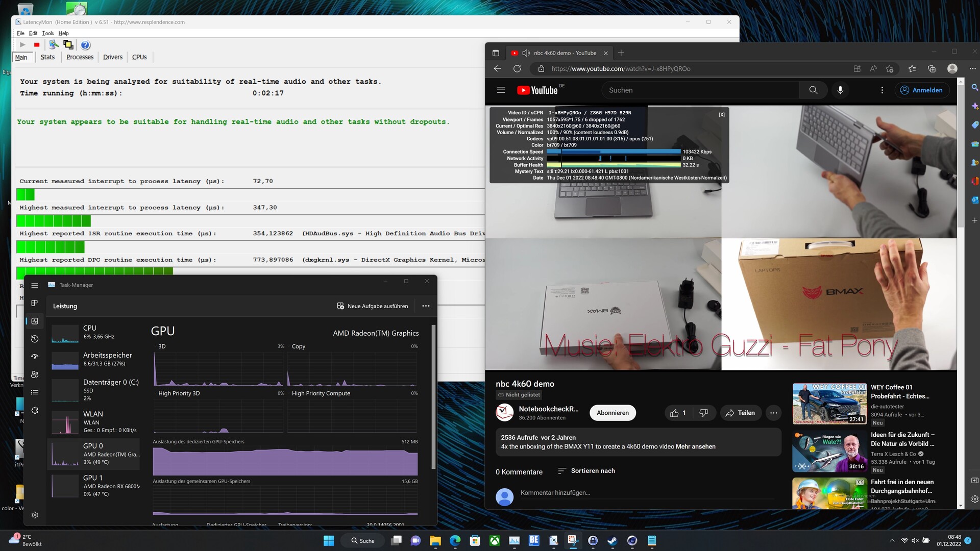Click Anmelden sign-in button on YouTube

pyautogui.click(x=922, y=90)
